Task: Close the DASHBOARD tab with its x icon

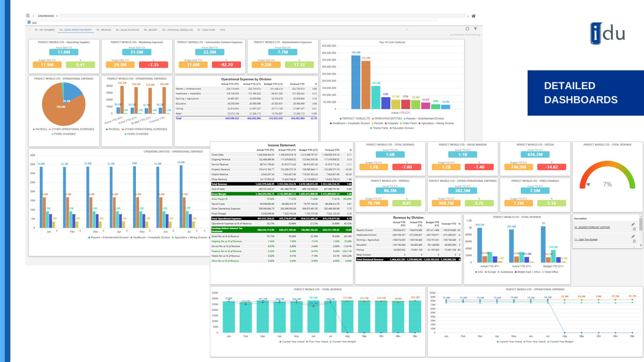Action: click(57, 16)
